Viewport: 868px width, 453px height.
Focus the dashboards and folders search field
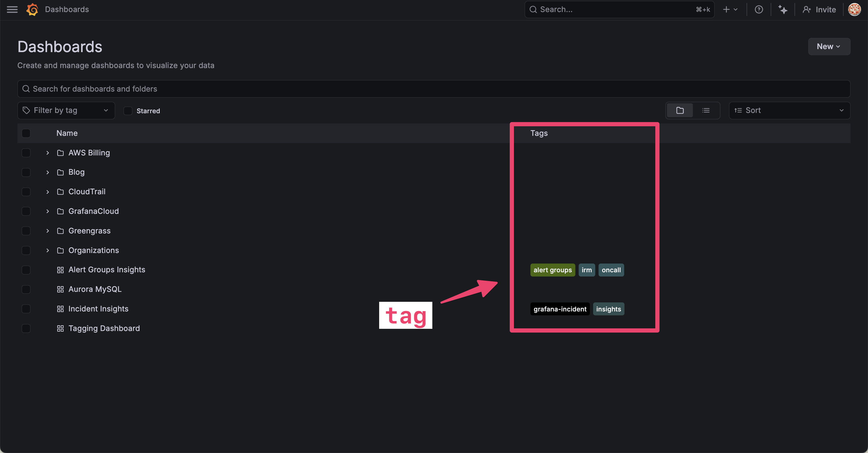[433, 89]
